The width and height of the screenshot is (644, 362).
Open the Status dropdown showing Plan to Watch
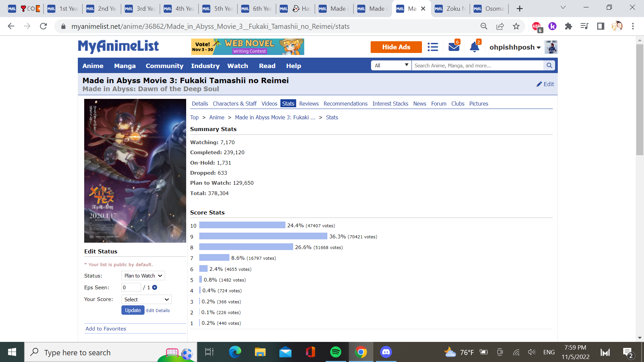click(x=143, y=276)
